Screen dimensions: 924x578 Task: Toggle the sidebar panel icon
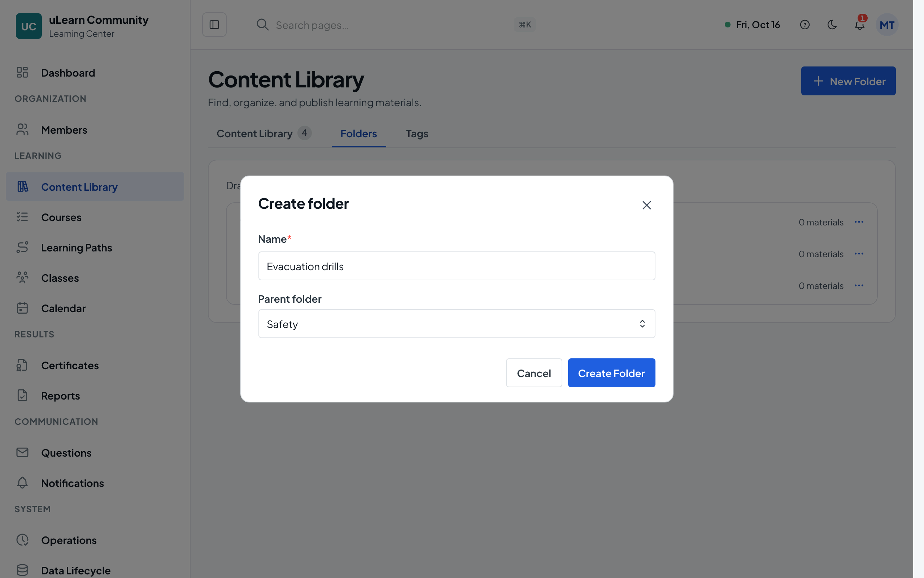[214, 25]
